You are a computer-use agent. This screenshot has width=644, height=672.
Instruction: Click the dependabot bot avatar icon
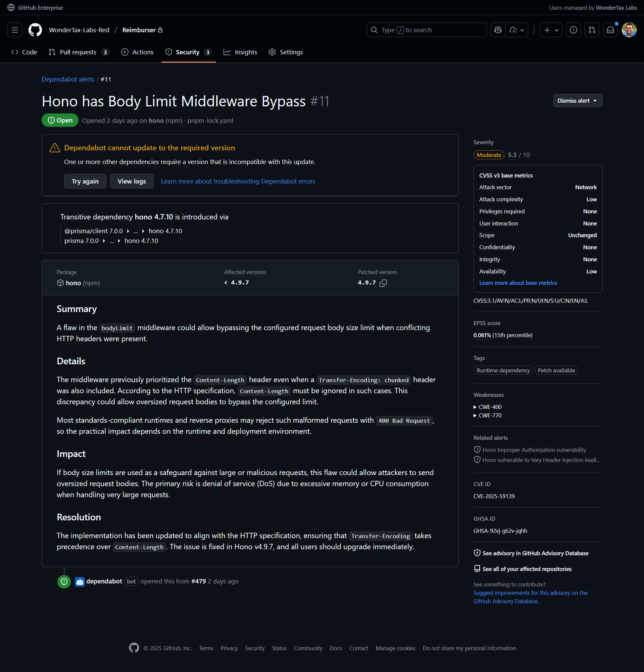80,581
